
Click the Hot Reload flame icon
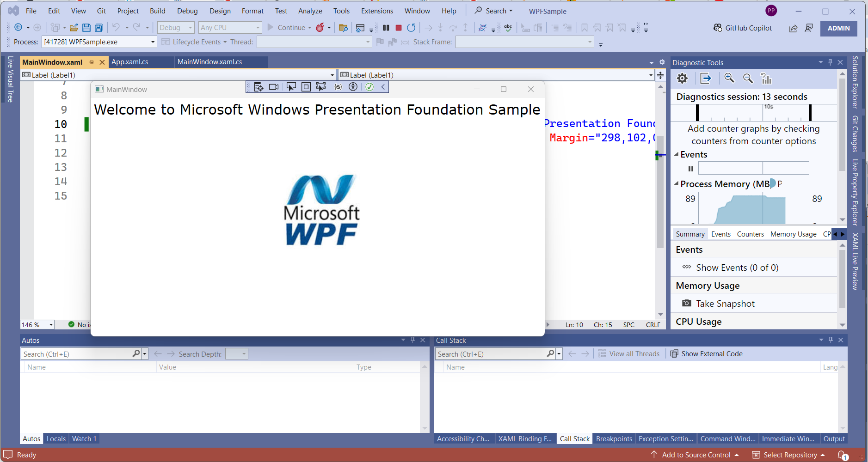pyautogui.click(x=320, y=28)
